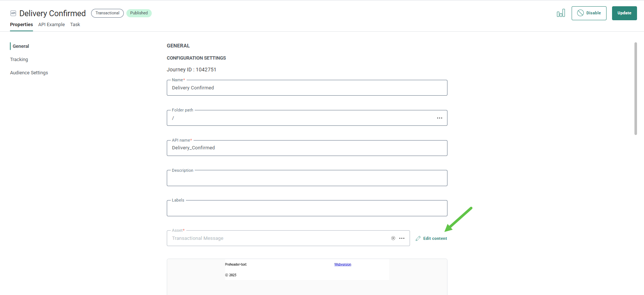The height and width of the screenshot is (295, 644).
Task: Open the journey statistics chart icon
Action: pos(561,13)
